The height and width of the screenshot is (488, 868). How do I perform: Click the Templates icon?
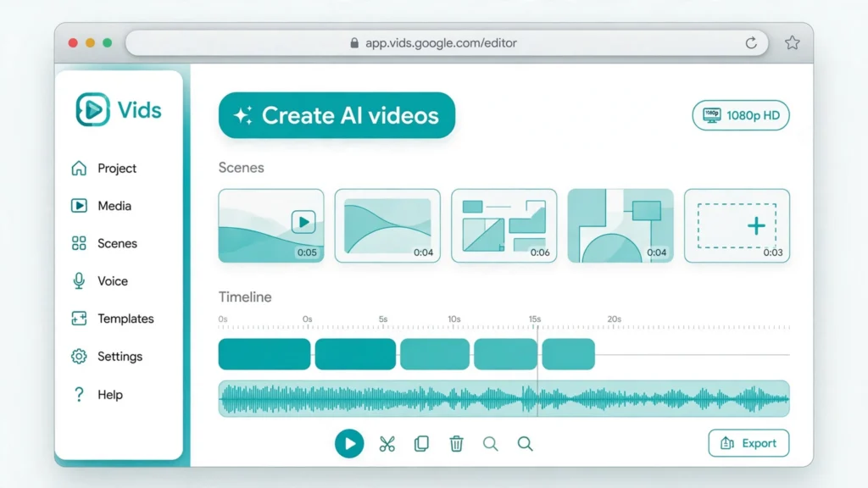[79, 319]
